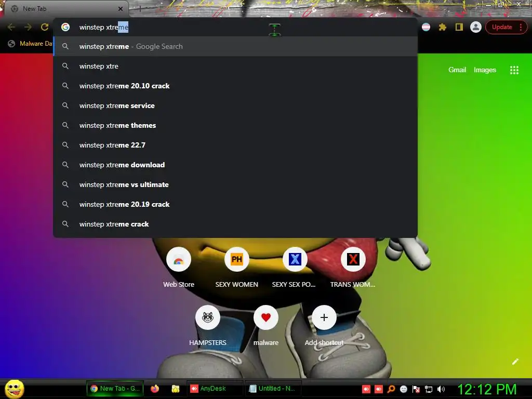Click the smiley Start button on the taskbar
This screenshot has width=532, height=399.
(14, 389)
